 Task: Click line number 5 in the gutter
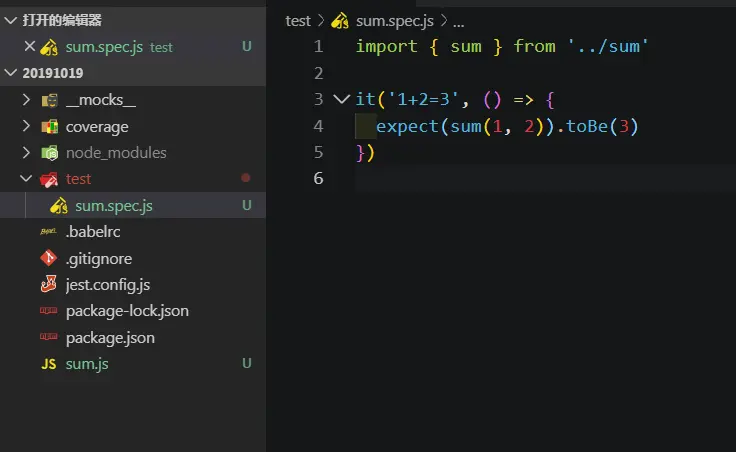[318, 152]
